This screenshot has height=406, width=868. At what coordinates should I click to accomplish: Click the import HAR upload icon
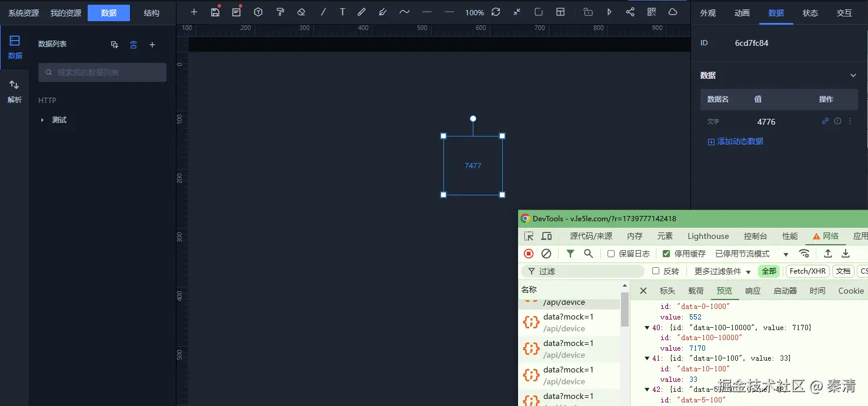pos(827,254)
